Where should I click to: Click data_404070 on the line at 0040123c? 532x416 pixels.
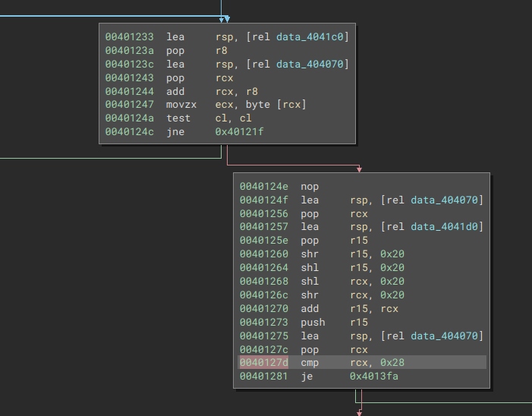[313, 65]
